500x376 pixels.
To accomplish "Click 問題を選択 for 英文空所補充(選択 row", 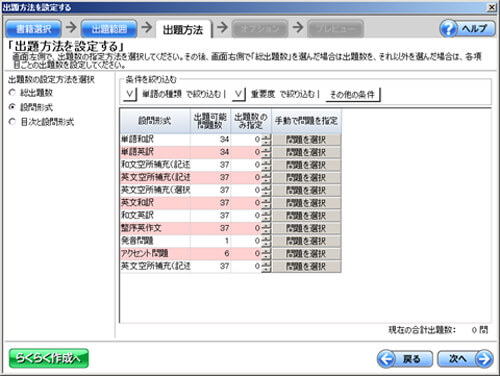I will click(306, 190).
